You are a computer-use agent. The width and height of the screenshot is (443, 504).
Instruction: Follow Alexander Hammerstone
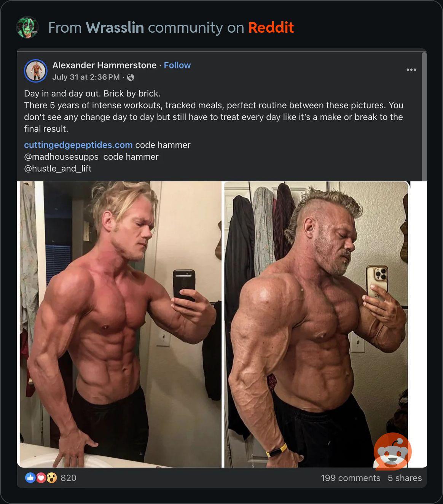(x=177, y=65)
